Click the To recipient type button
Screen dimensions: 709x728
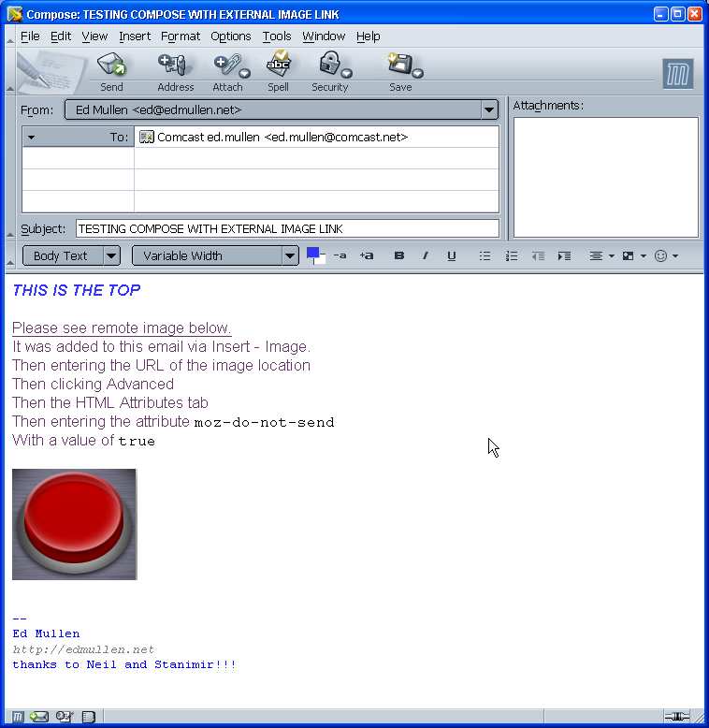click(79, 137)
